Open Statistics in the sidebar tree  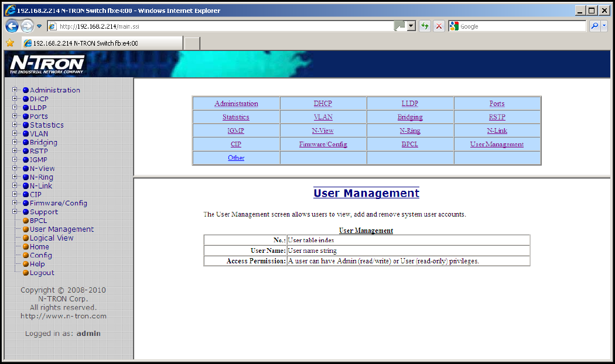[47, 125]
